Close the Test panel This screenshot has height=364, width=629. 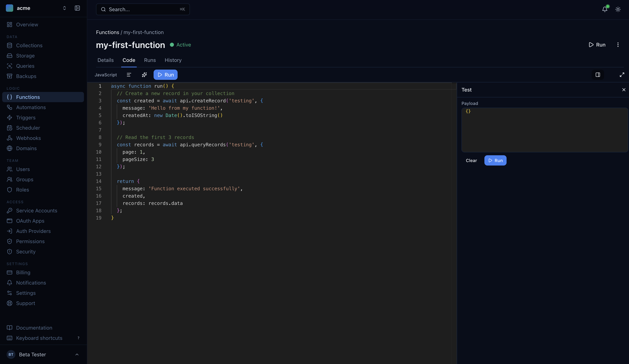point(624,90)
